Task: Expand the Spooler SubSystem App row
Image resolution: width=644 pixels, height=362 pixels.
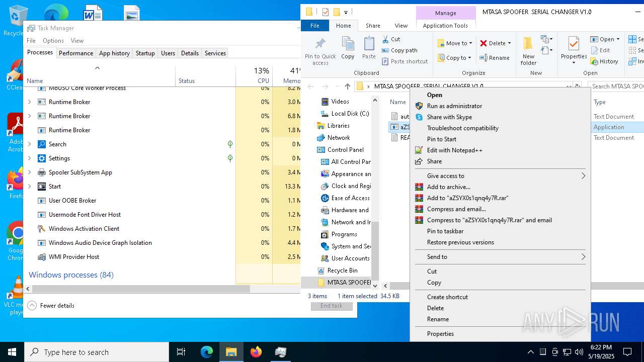Action: click(29, 172)
